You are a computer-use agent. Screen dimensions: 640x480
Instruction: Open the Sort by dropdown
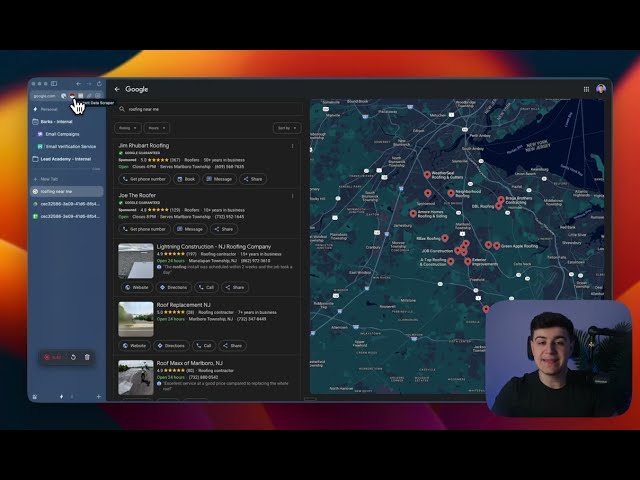click(x=286, y=128)
